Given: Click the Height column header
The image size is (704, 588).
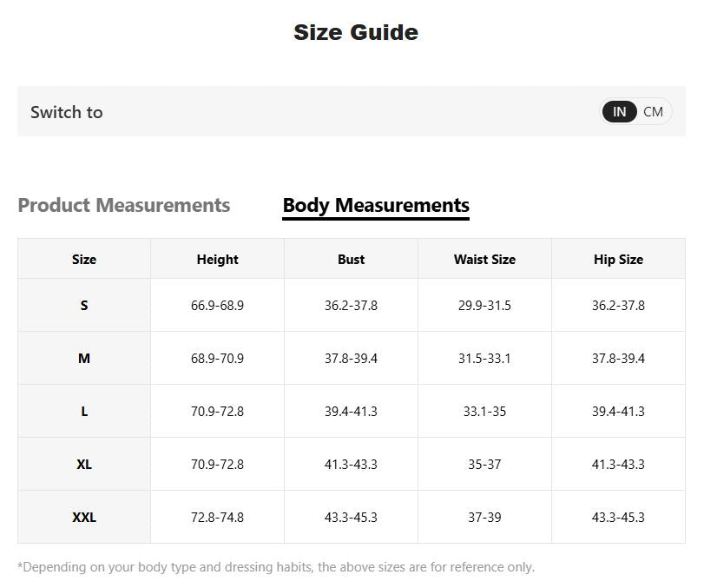Looking at the screenshot, I should [x=217, y=259].
